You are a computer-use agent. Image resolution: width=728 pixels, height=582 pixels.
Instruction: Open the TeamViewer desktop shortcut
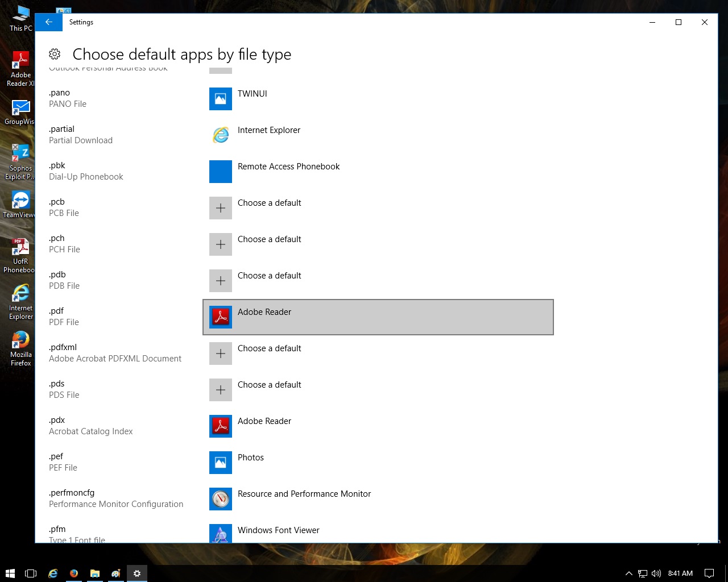[19, 204]
